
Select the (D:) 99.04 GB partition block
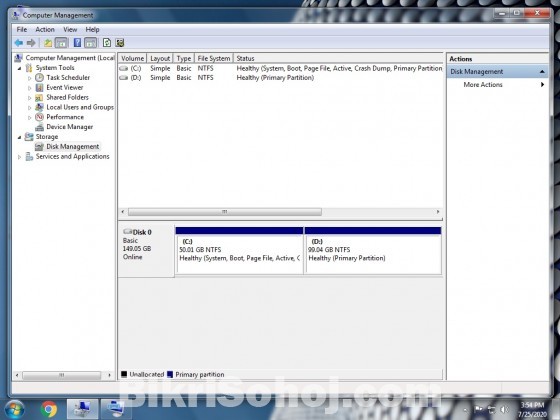point(373,251)
